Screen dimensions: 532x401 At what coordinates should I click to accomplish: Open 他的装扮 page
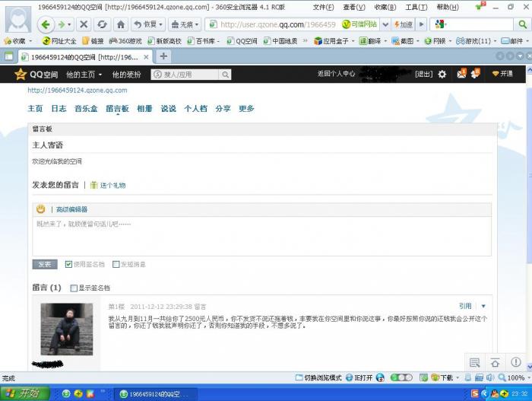[126, 75]
